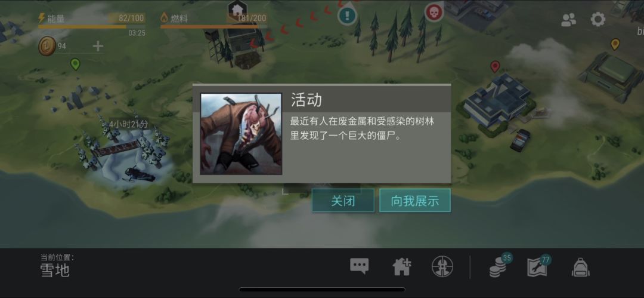Select the yellow pin near bunker
The height and width of the screenshot is (298, 644).
pyautogui.click(x=615, y=44)
